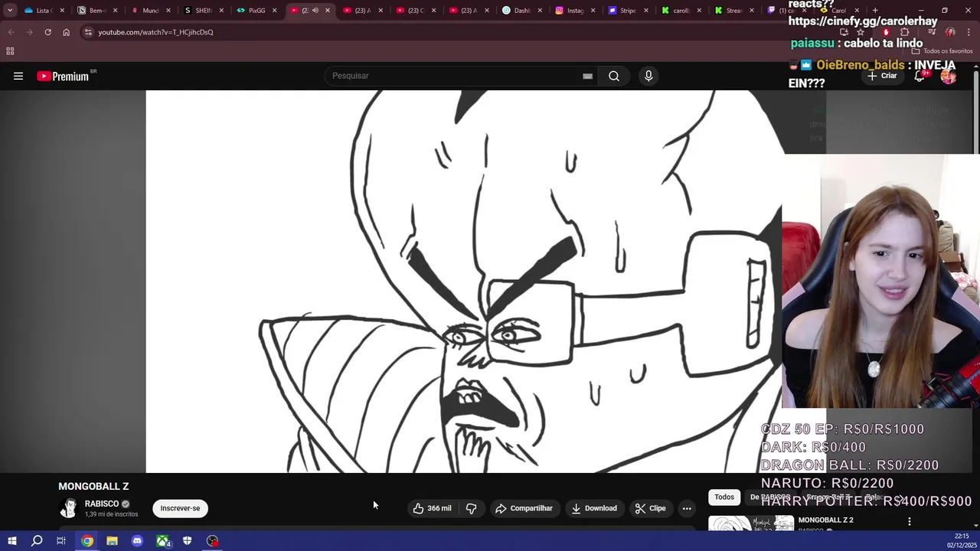Open the YouTube guide hamburger menu

pyautogui.click(x=18, y=76)
